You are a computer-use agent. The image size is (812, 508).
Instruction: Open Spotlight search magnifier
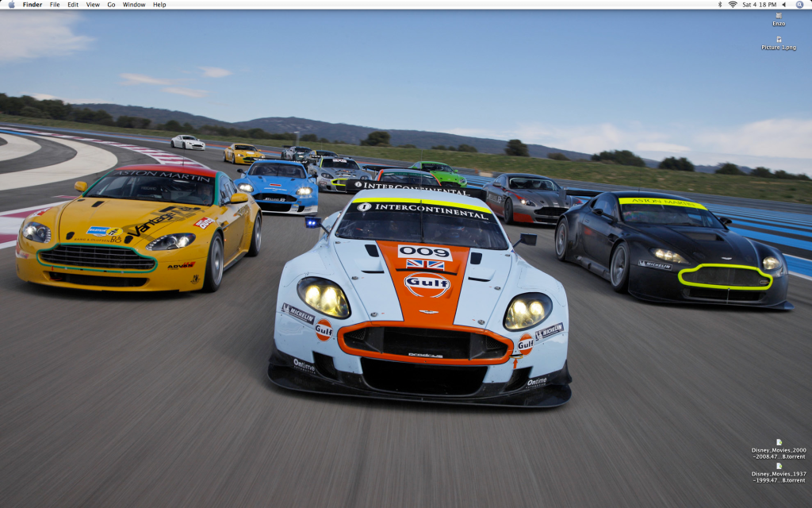click(799, 5)
